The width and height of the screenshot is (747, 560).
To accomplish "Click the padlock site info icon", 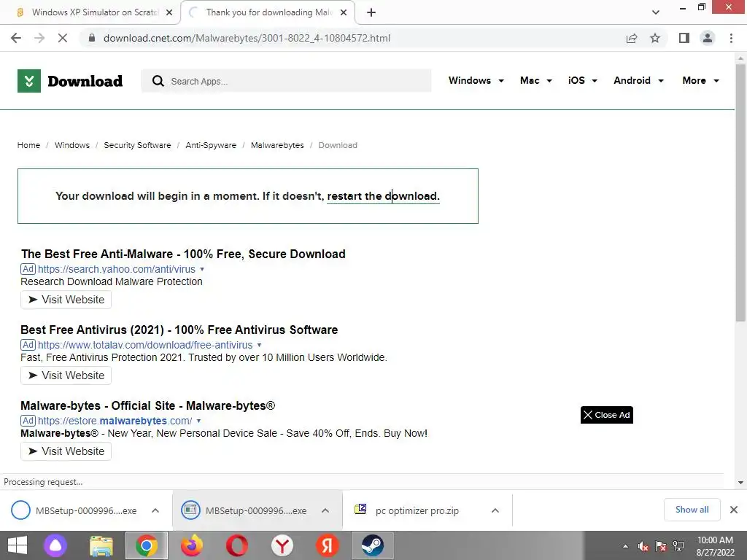I will pyautogui.click(x=92, y=38).
